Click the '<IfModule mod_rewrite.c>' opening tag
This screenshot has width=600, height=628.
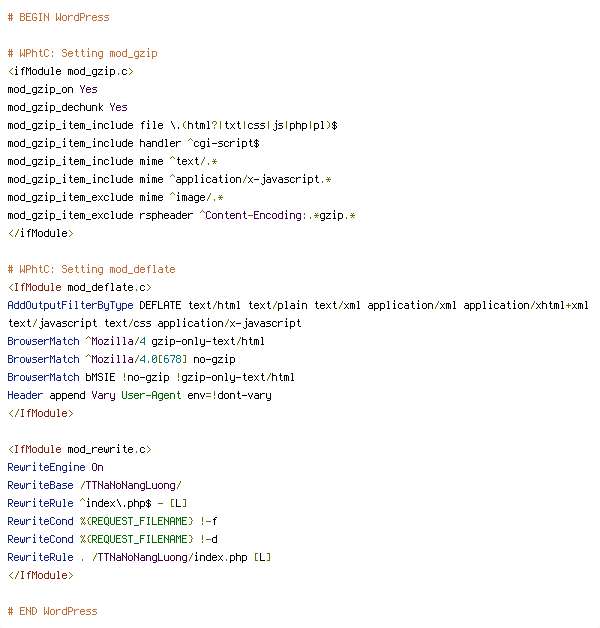(x=79, y=449)
